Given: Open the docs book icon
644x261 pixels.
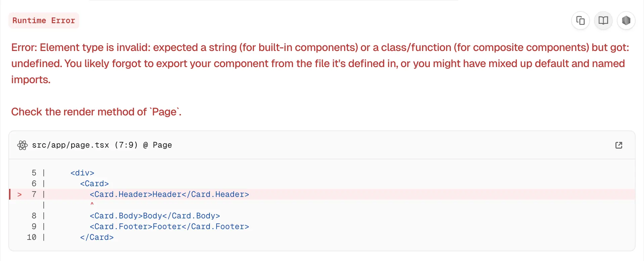Looking at the screenshot, I should point(603,20).
